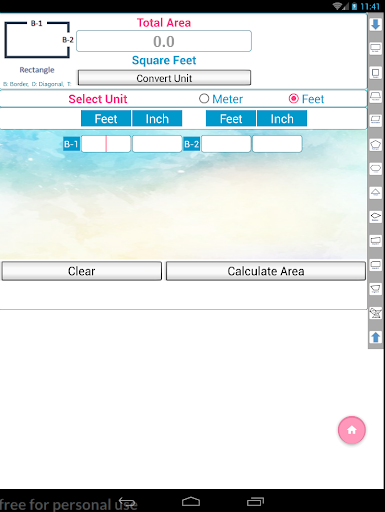The image size is (385, 512).
Task: Click the first Inch column header
Action: click(157, 119)
